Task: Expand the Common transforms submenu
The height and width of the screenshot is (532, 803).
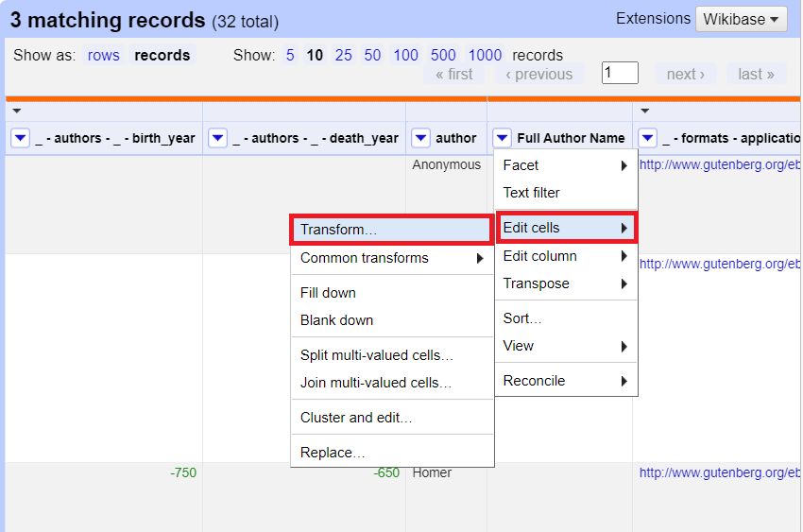Action: (391, 258)
